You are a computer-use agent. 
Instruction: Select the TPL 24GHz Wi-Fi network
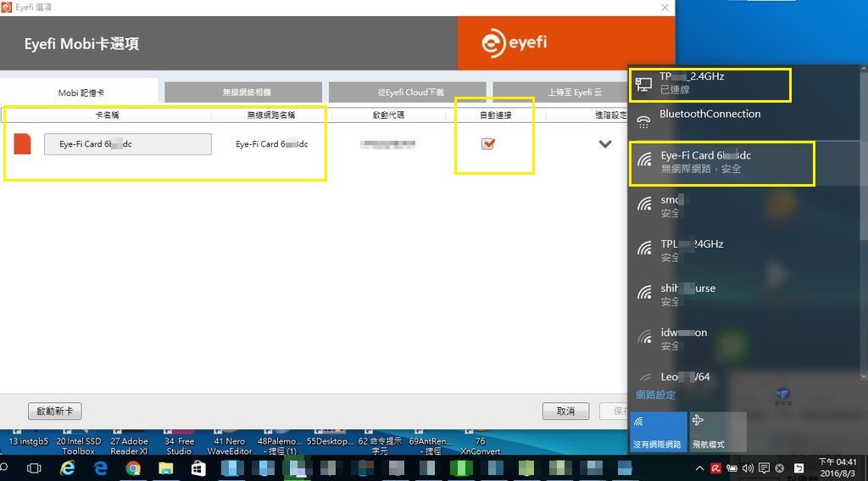[x=744, y=250]
